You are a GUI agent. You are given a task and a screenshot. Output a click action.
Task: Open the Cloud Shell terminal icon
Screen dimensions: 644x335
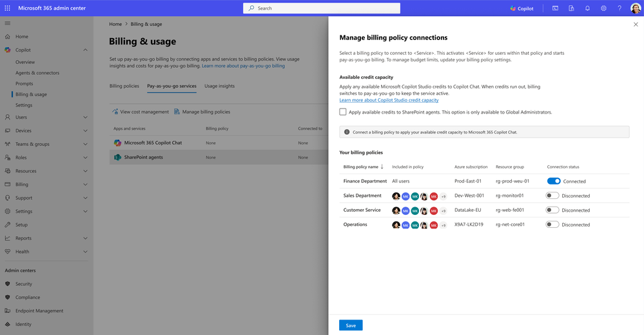point(555,8)
